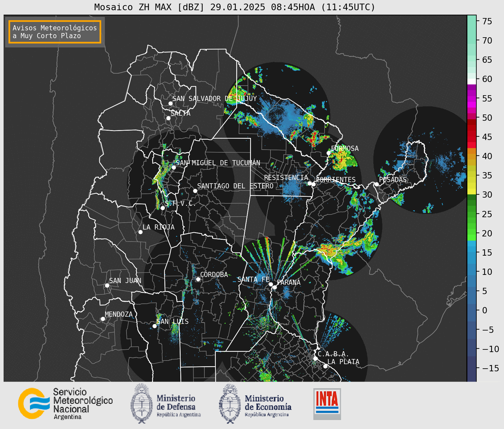Click the 60 dBZ white band on colorbar

(472, 81)
